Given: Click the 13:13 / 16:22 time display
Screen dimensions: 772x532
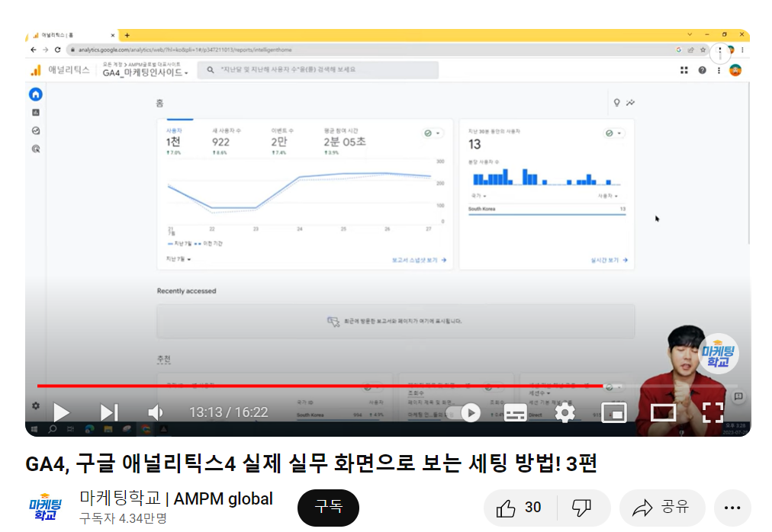Looking at the screenshot, I should coord(228,412).
